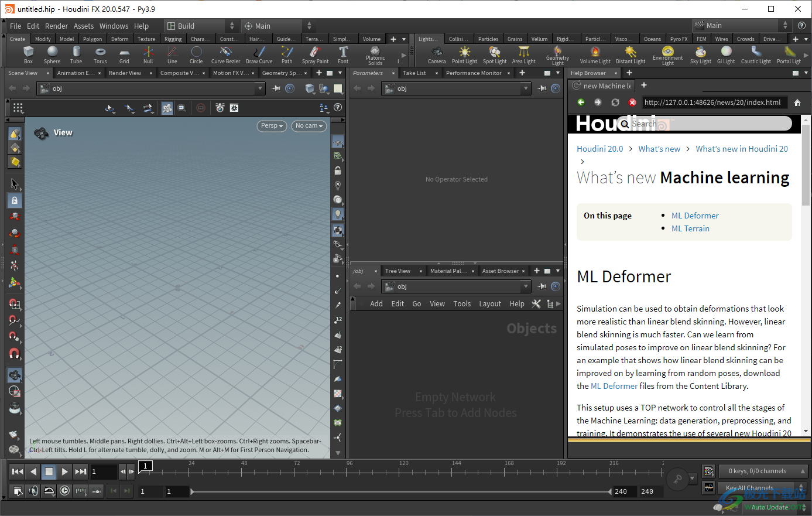
Task: Toggle the viewport lock camera button
Action: (15, 200)
